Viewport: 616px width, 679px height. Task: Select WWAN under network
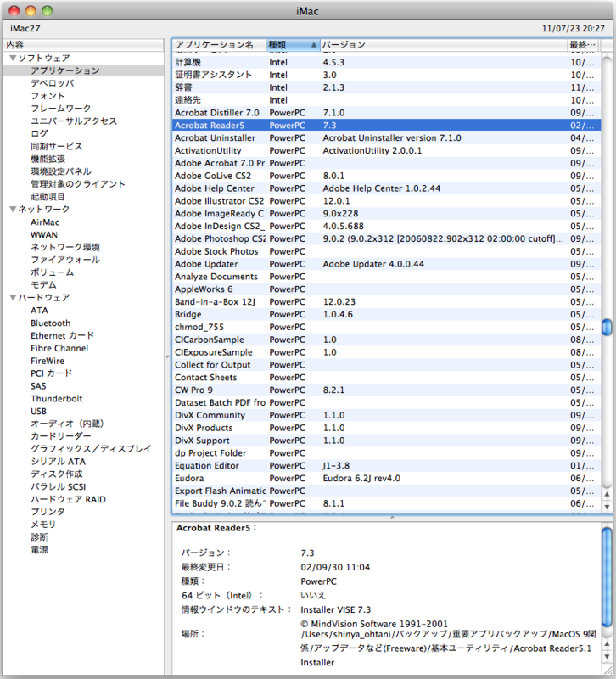point(44,235)
